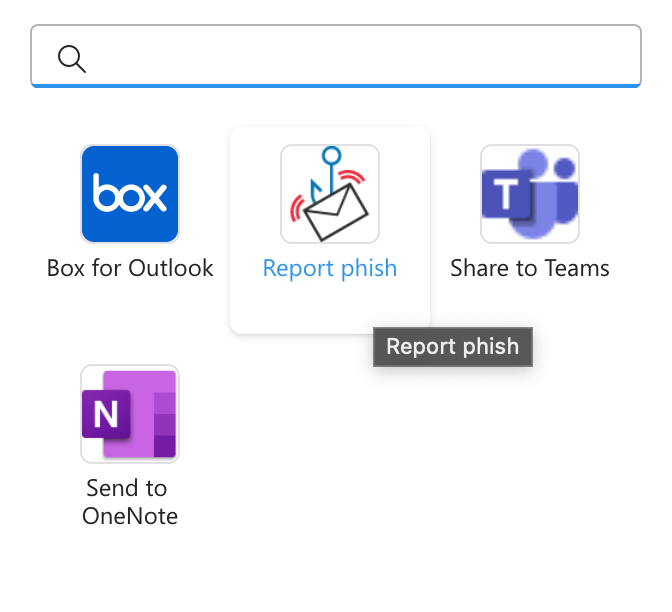Click the "Box for Outlook" text label
Image resolution: width=672 pixels, height=612 pixels.
(x=130, y=268)
